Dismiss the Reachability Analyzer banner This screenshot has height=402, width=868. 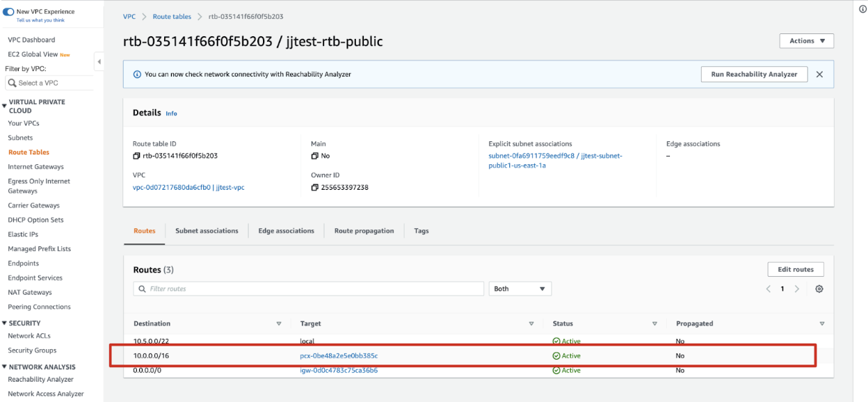tap(819, 74)
